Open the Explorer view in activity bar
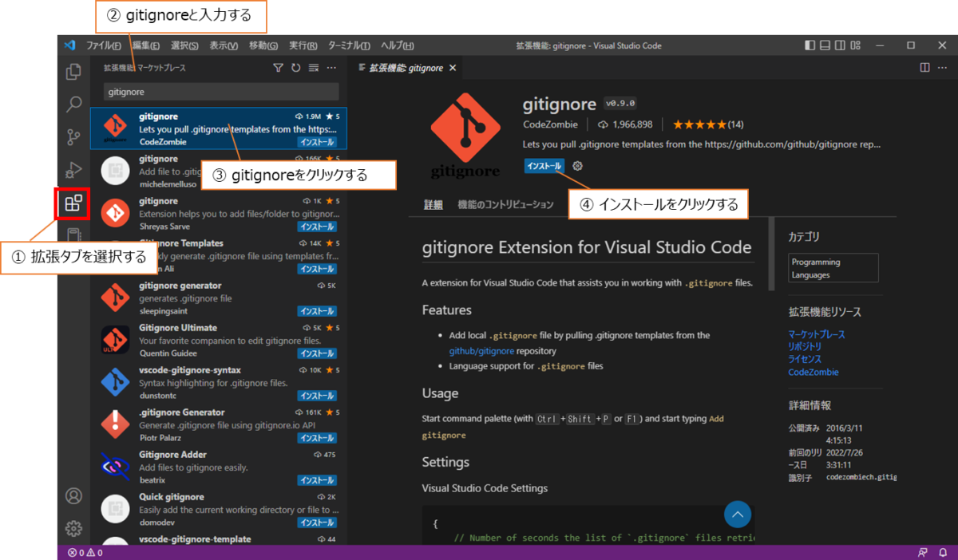 [73, 72]
